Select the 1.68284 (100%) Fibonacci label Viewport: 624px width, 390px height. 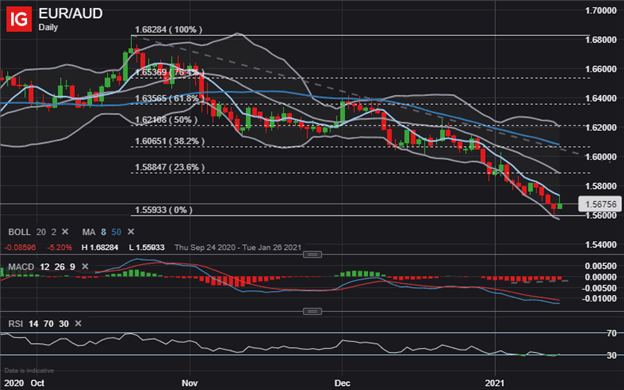168,30
